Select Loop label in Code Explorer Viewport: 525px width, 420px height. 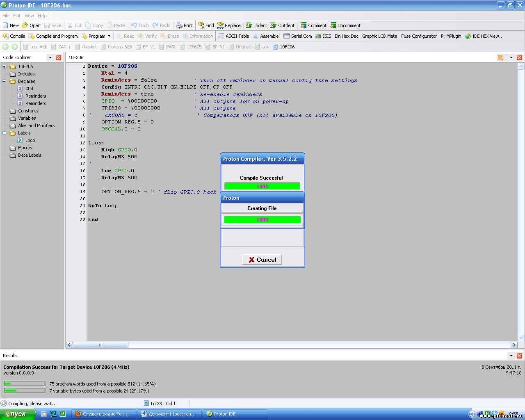30,140
